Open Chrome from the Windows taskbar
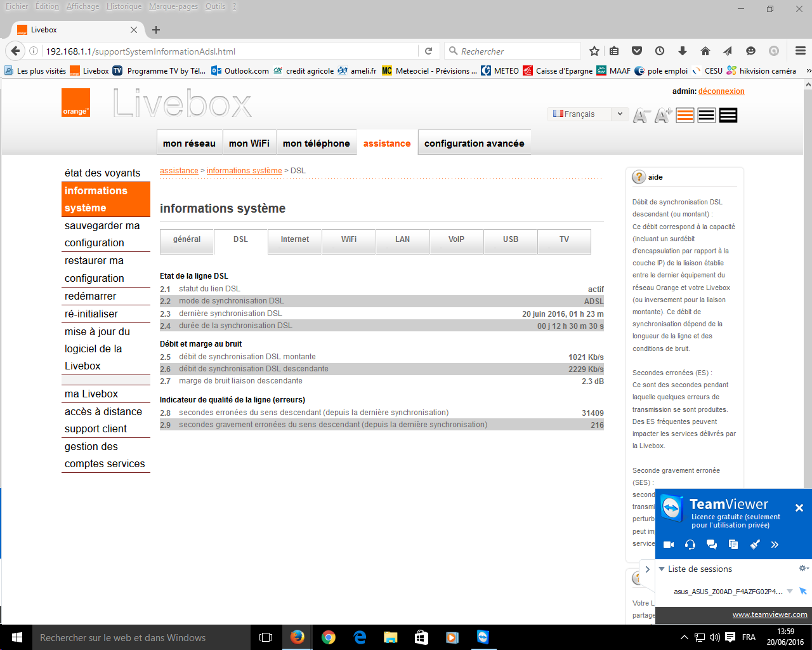 [x=328, y=637]
